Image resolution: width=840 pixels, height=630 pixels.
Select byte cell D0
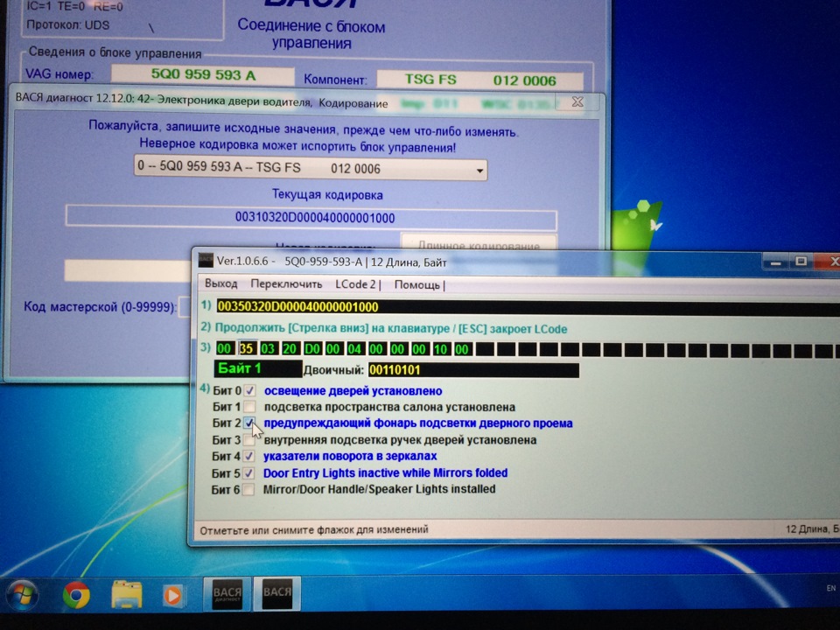pyautogui.click(x=311, y=349)
